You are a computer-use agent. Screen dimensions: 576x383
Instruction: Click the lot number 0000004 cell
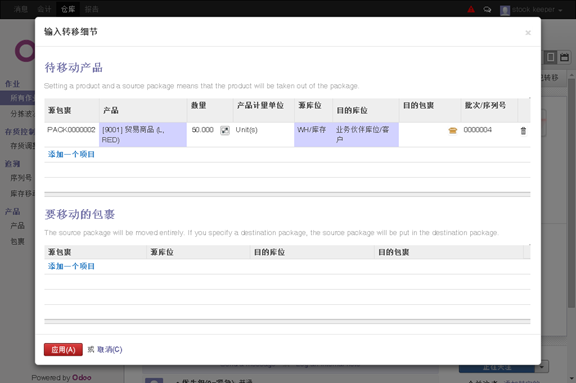click(489, 134)
